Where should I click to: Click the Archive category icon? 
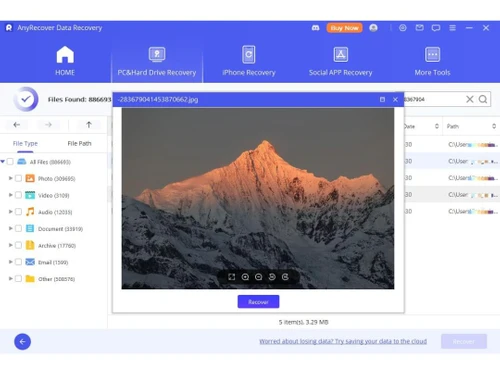30,245
